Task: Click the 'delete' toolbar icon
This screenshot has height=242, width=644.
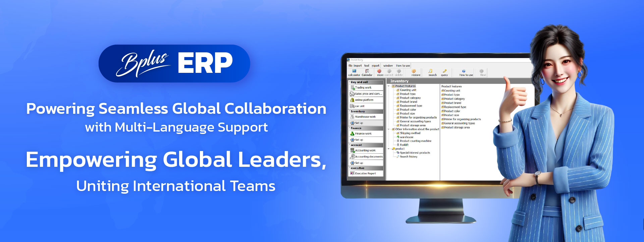Action: [x=399, y=71]
